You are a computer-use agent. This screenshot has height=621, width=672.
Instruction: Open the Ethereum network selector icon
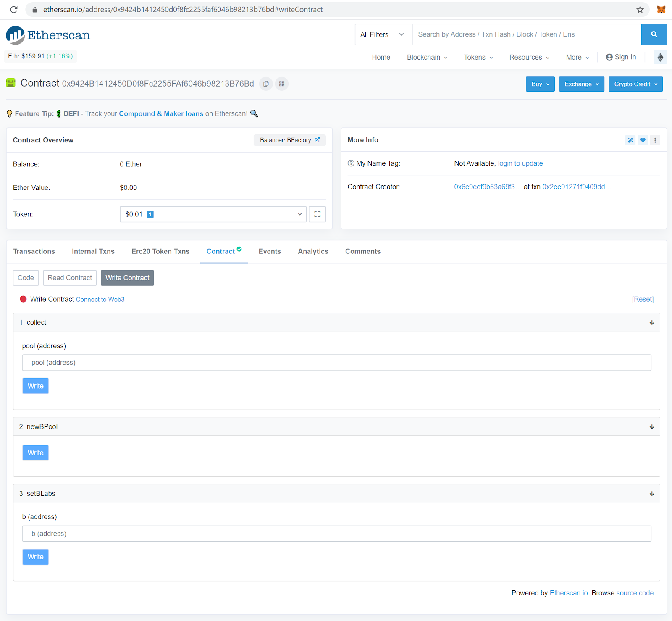[660, 57]
